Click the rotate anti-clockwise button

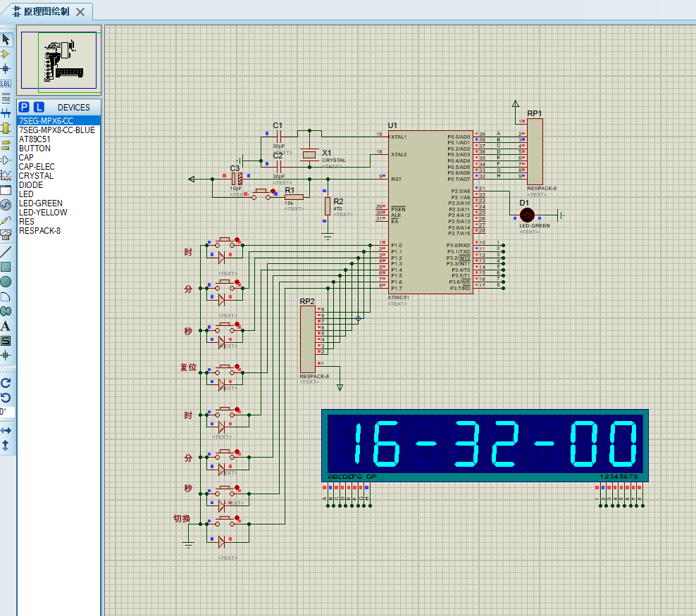click(x=6, y=397)
